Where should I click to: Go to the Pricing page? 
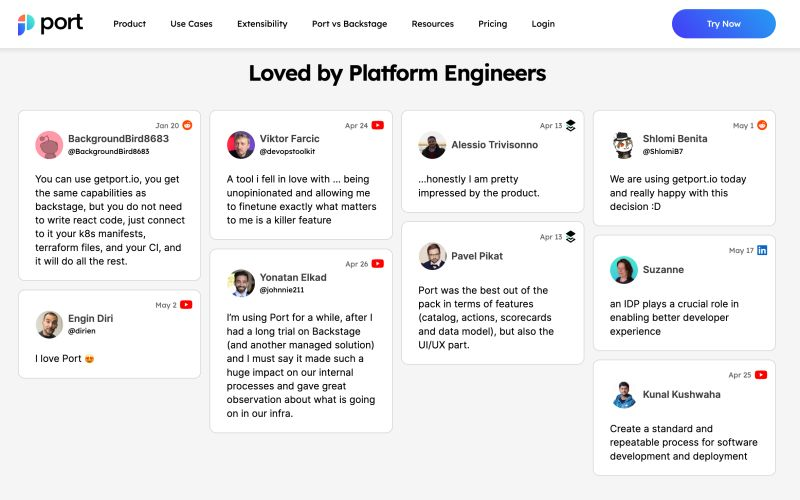coord(492,24)
